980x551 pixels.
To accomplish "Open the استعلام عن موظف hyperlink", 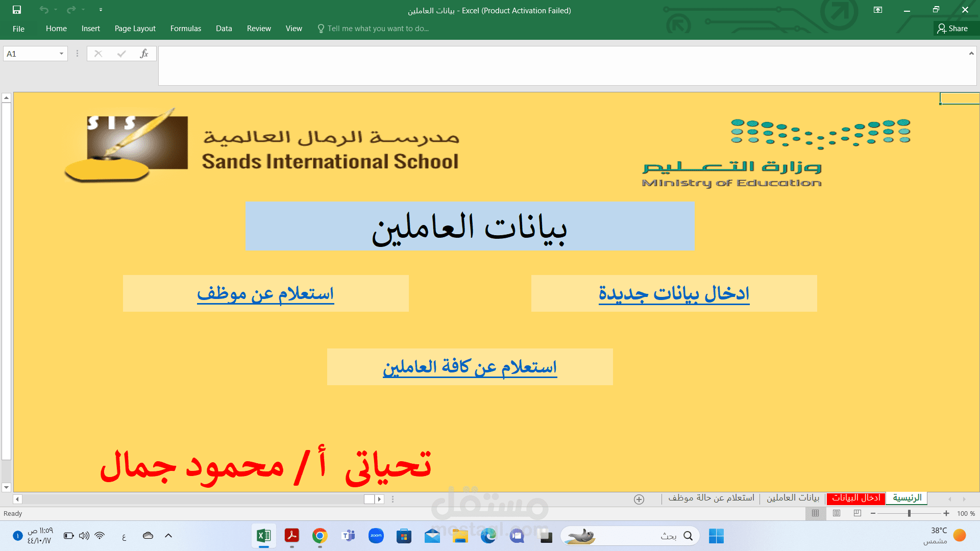I will click(x=265, y=293).
